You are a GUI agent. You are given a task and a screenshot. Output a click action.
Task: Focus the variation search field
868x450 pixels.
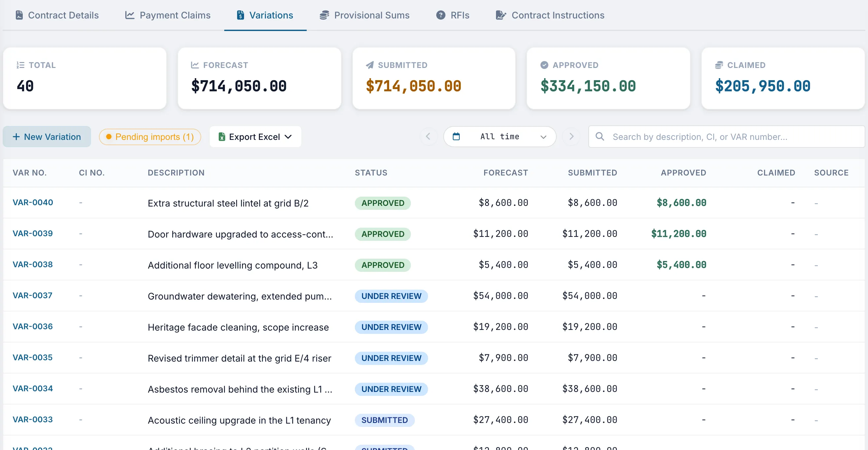[x=727, y=137]
